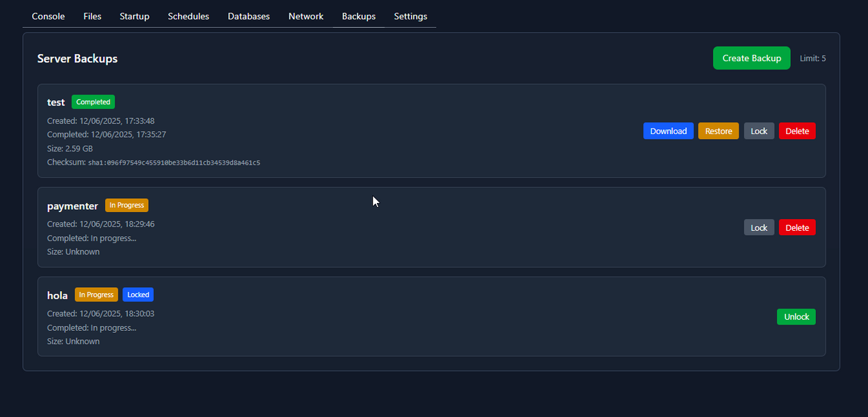Click the Create Backup button
Viewport: 868px width, 417px height.
[x=752, y=58]
